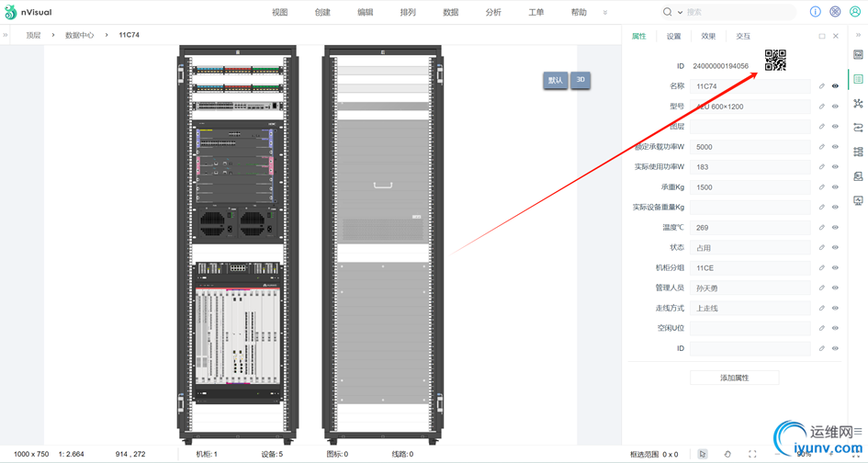Viewport: 868px width, 463px height.
Task: Toggle visibility eye for 实际设备重量Kg property
Action: click(835, 207)
